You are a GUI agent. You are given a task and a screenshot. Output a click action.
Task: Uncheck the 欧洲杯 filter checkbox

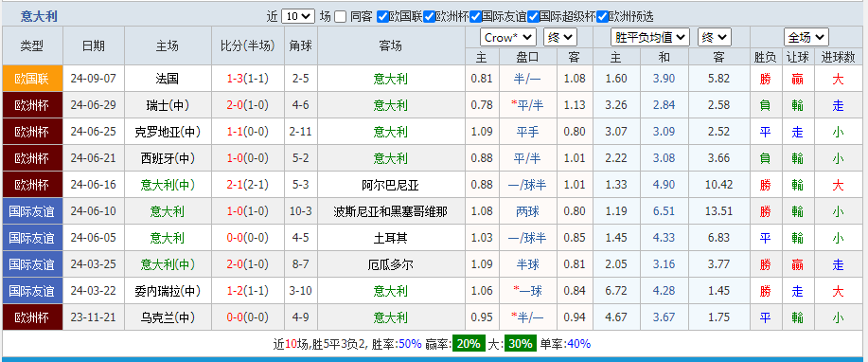tap(429, 17)
